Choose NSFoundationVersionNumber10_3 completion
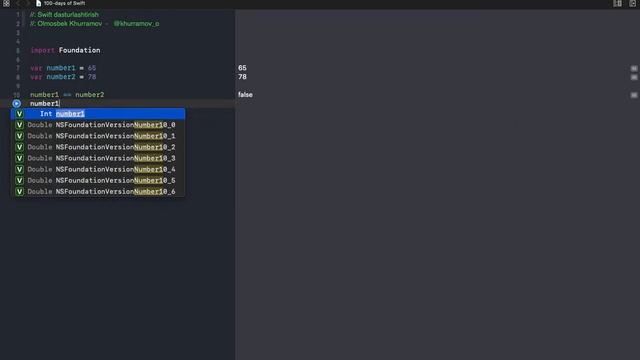640x360 pixels. point(98,158)
